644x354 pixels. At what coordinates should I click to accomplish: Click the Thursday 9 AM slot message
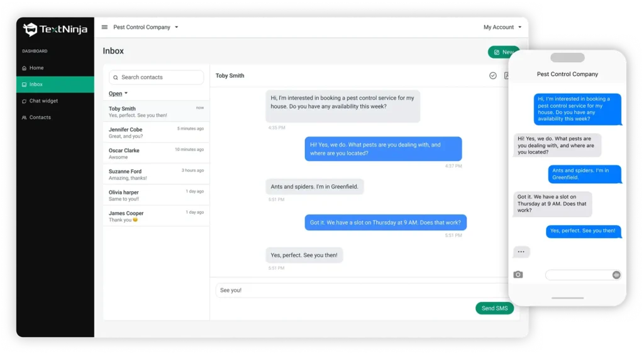tap(386, 222)
